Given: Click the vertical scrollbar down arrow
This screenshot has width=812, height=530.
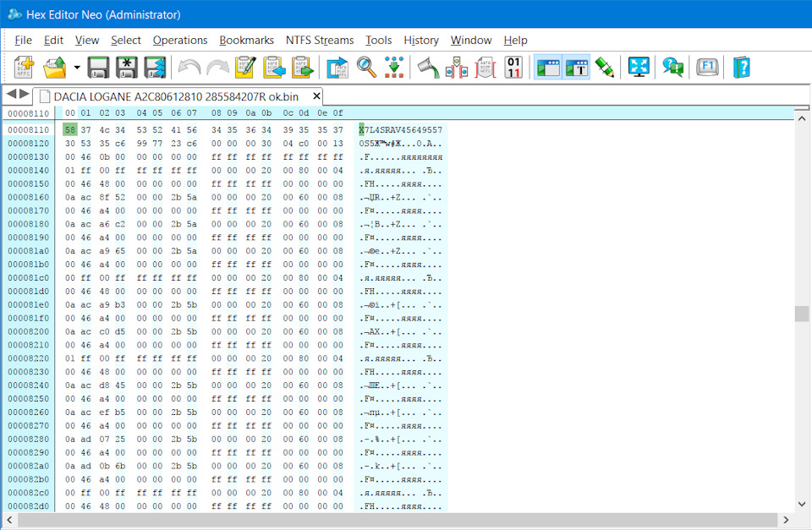Looking at the screenshot, I should click(802, 504).
